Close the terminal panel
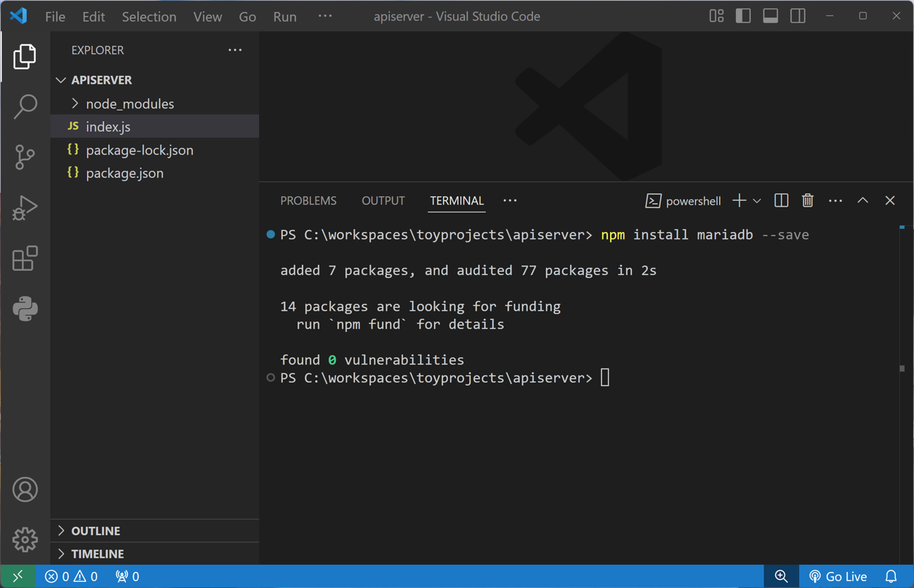914x588 pixels. click(890, 200)
